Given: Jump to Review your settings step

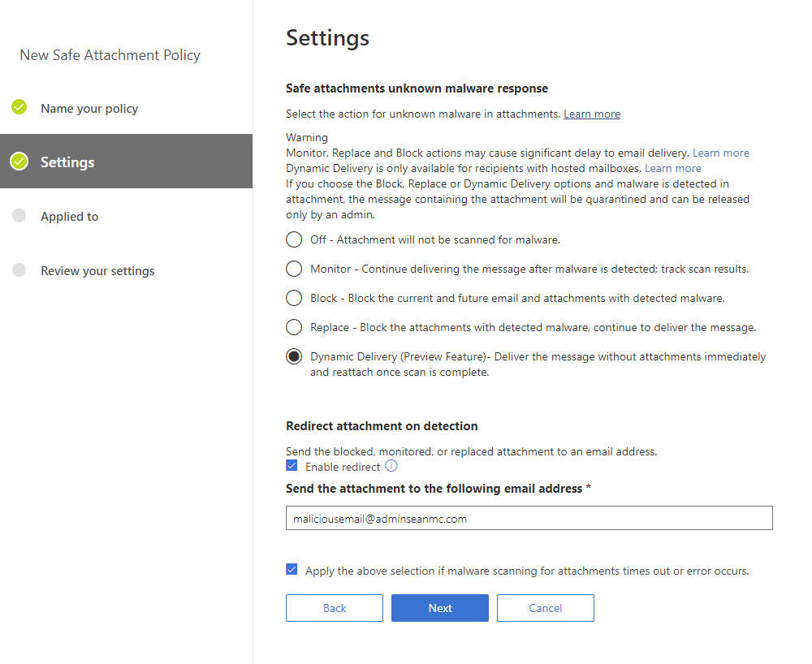Looking at the screenshot, I should pos(97,271).
